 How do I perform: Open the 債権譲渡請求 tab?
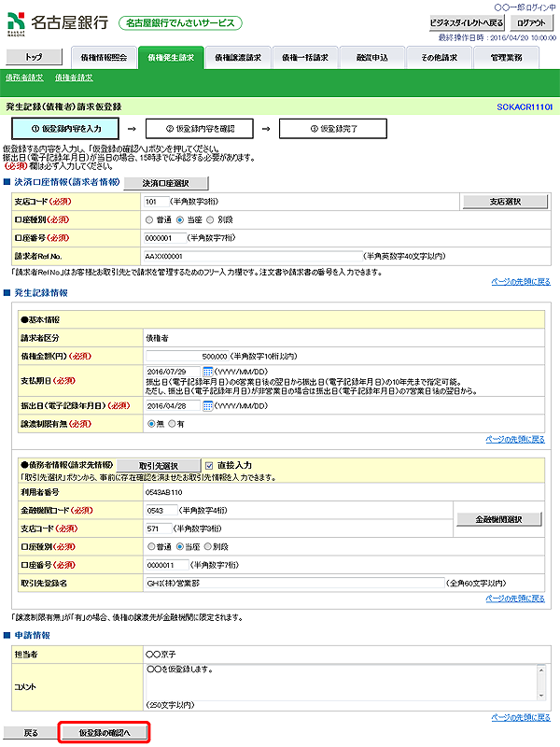tap(238, 58)
